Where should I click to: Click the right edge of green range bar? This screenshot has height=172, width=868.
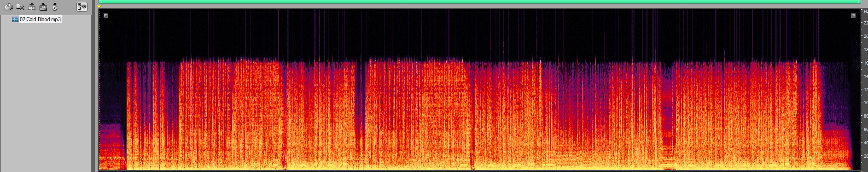point(860,2)
